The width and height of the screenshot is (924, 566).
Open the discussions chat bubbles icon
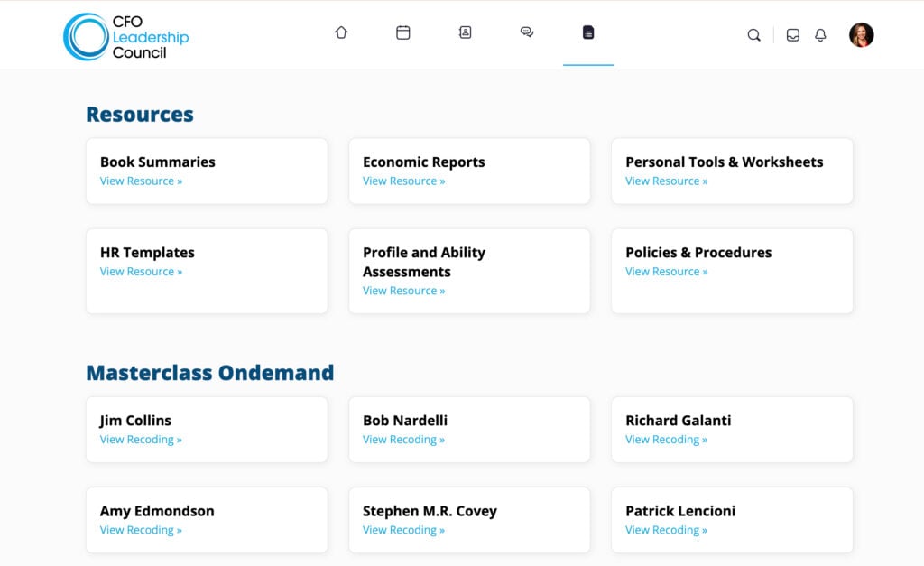527,32
